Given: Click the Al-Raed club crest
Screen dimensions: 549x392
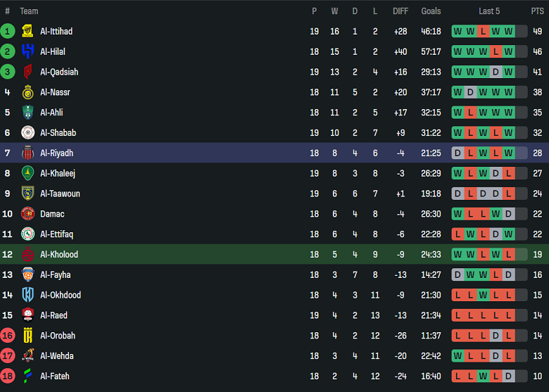Looking at the screenshot, I should 27,315.
